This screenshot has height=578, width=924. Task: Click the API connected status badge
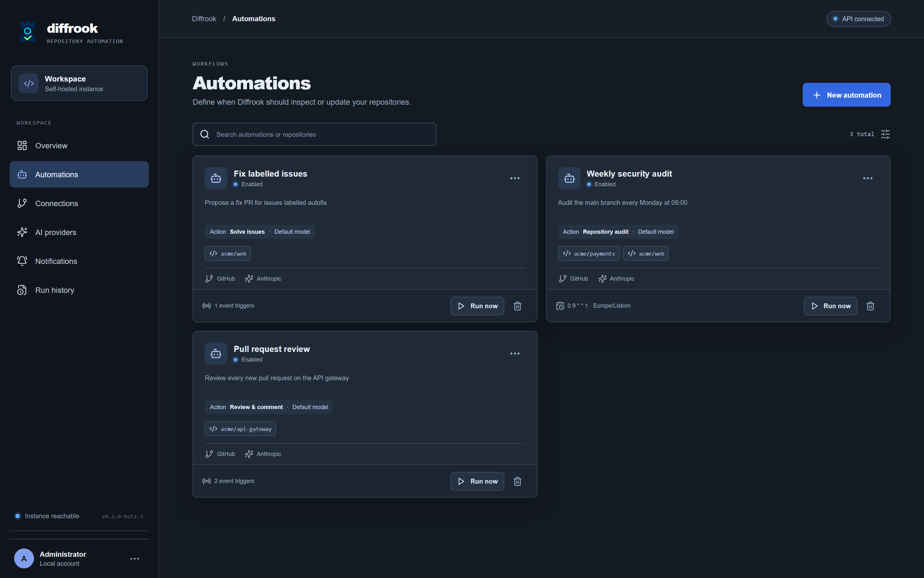click(858, 19)
